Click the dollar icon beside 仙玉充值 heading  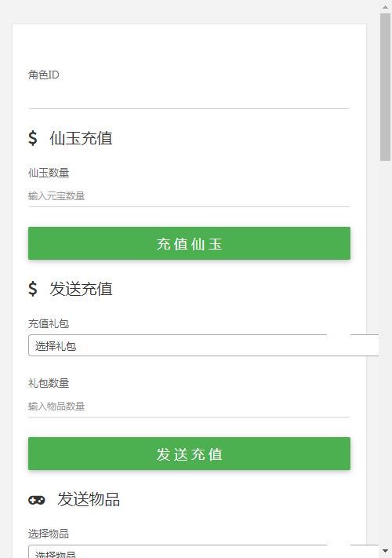click(x=33, y=137)
